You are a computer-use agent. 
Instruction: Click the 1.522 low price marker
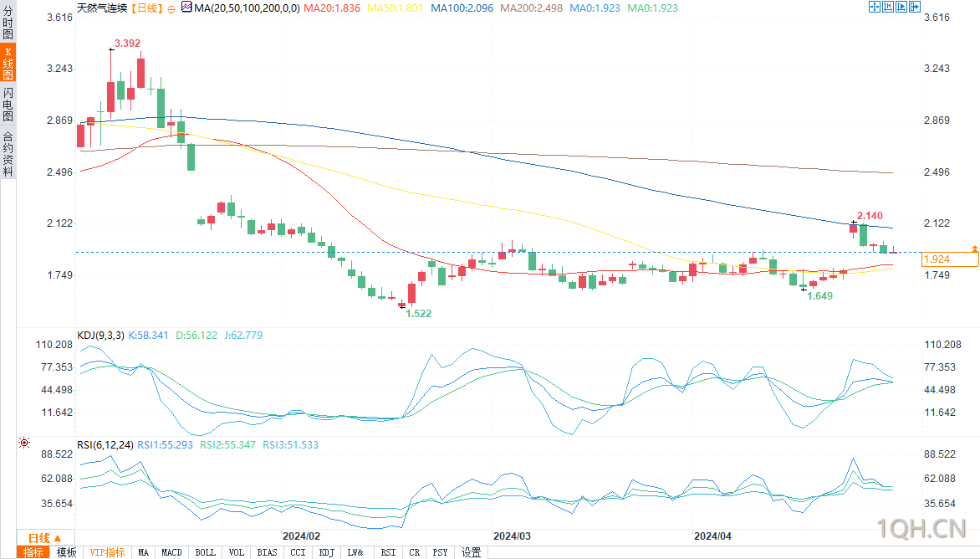tap(419, 313)
